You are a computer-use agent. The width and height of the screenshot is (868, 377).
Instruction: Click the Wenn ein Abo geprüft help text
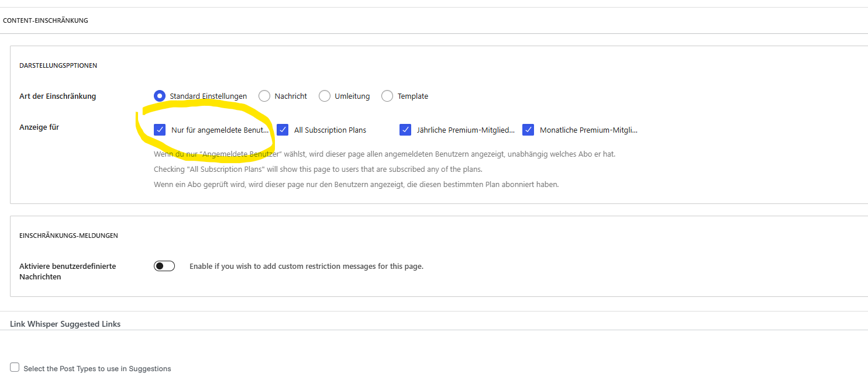(x=356, y=184)
